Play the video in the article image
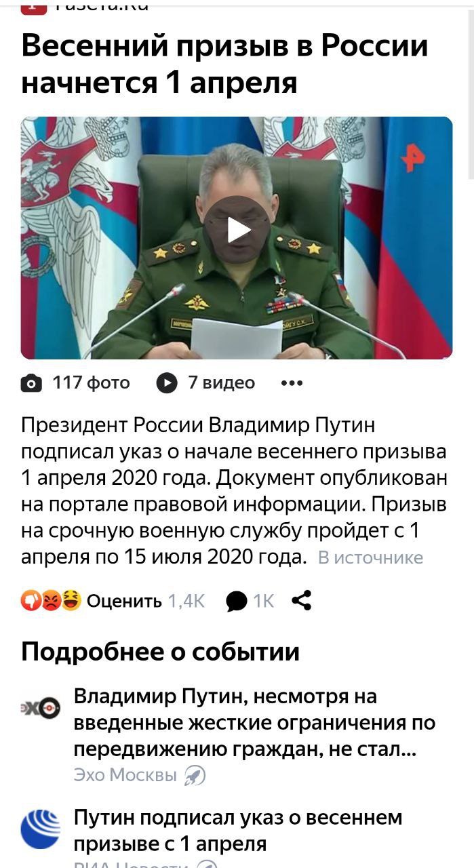 237,229
